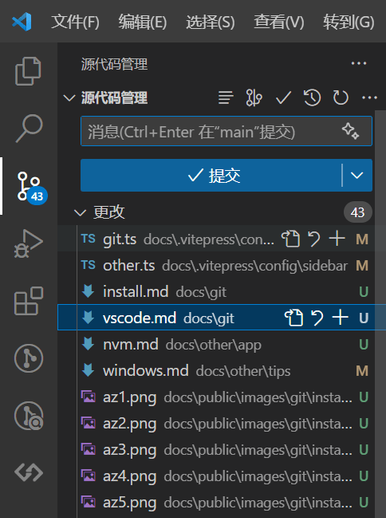This screenshot has width=386, height=518.
Task: Collapse the 源代码管理 section chevron
Action: (x=69, y=98)
